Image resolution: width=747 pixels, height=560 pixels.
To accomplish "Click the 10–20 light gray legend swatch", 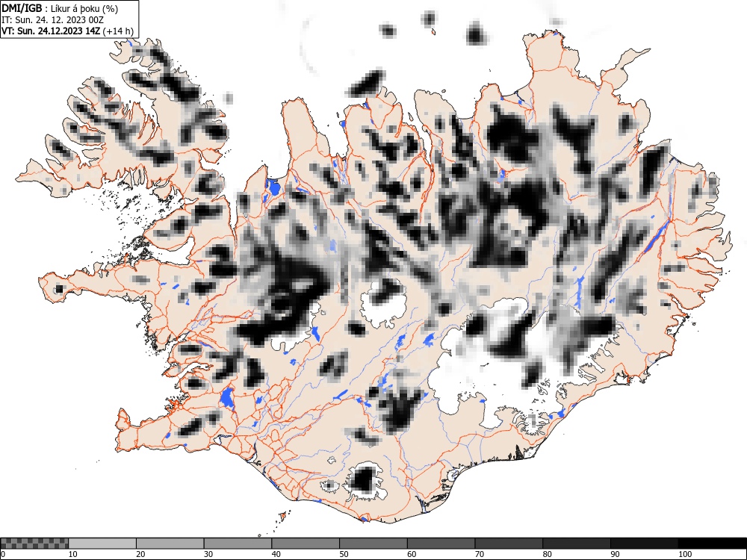I will pyautogui.click(x=102, y=544).
